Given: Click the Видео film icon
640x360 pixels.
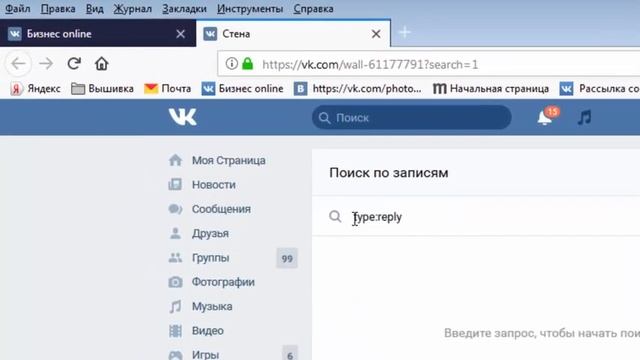Looking at the screenshot, I should (176, 331).
